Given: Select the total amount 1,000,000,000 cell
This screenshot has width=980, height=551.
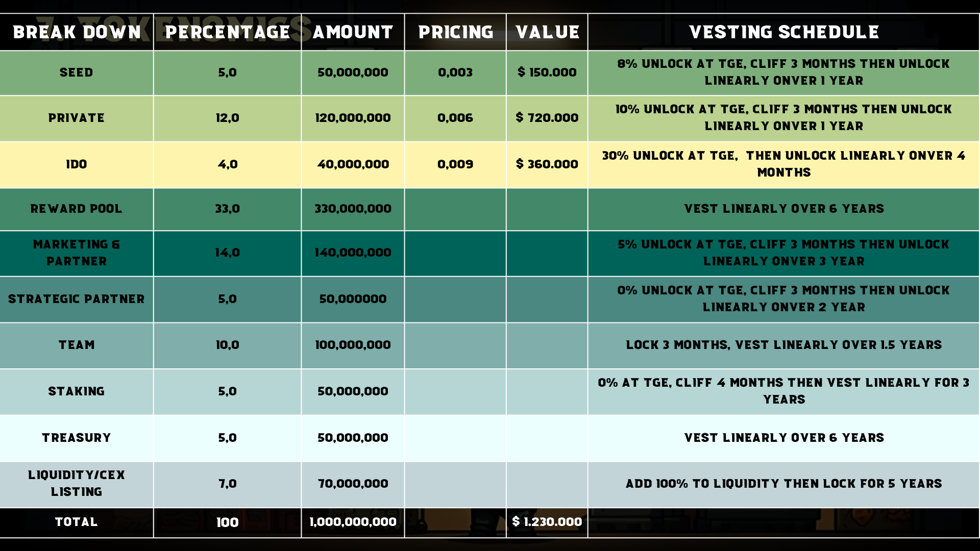Looking at the screenshot, I should 353,522.
